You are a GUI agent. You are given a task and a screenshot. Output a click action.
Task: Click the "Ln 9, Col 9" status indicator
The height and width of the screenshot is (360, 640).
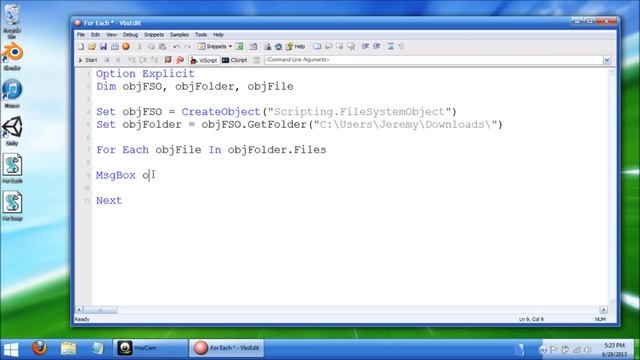531,319
